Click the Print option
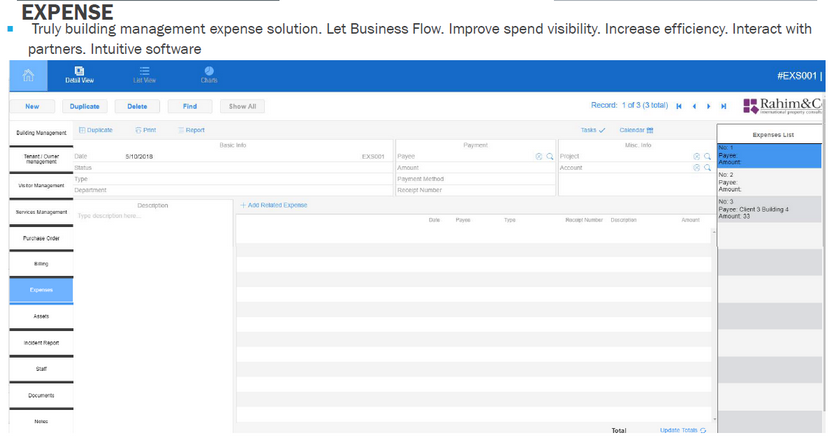Viewport: 838px width, 444px height. point(146,130)
